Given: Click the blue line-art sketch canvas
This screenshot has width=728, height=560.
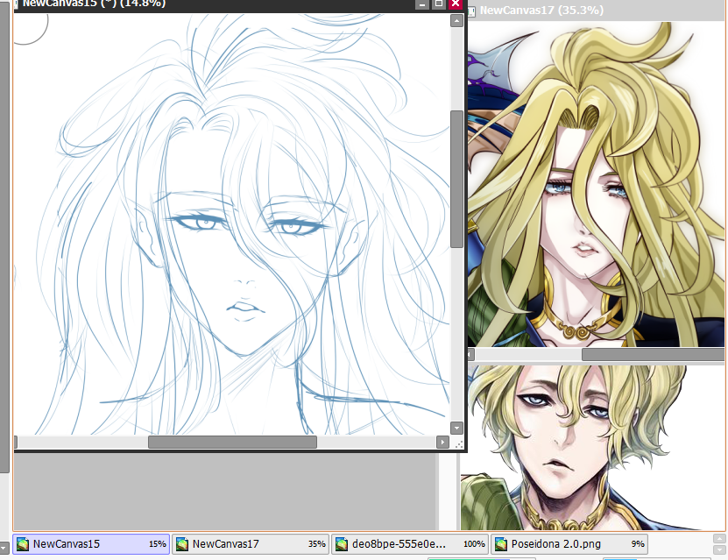Looking at the screenshot, I should (x=232, y=224).
